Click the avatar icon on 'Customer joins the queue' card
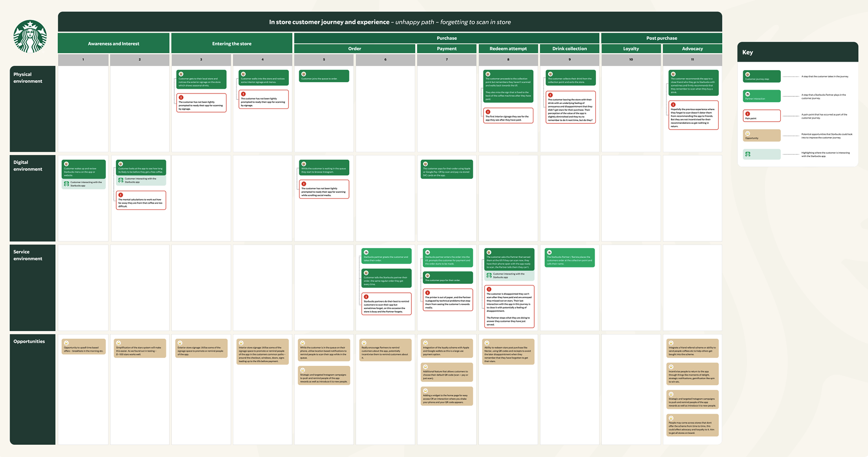The width and height of the screenshot is (868, 457). [304, 74]
